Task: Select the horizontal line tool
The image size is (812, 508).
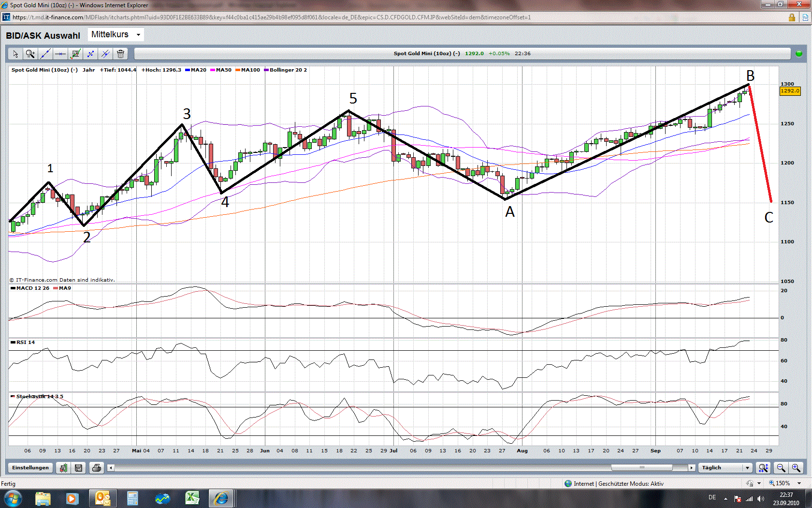Action: pyautogui.click(x=60, y=54)
